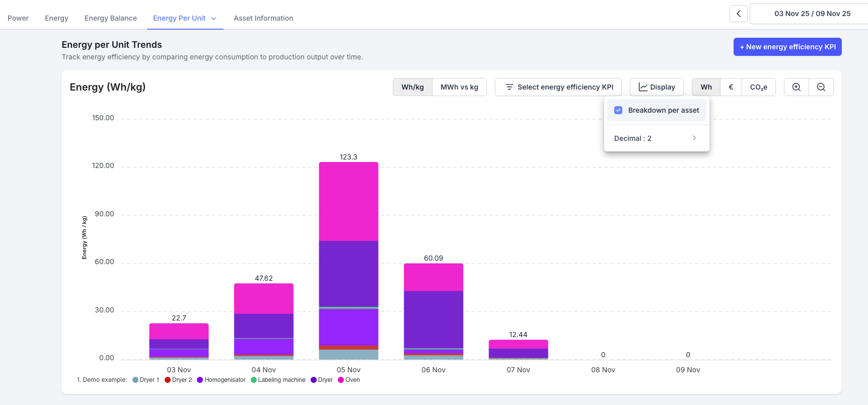Click the chart icon on Display button
The image size is (868, 405).
click(643, 87)
